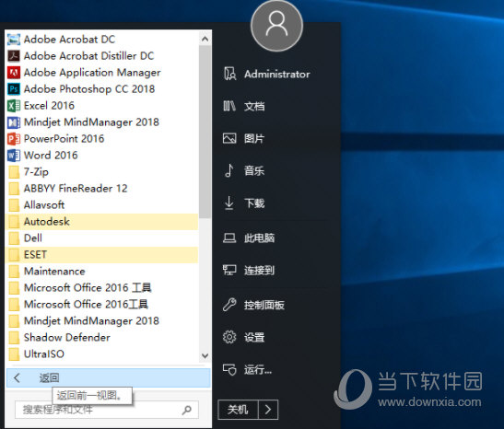Screen dimensions: 504x429
Task: Open the settings gear 设置
Action: coord(243,338)
